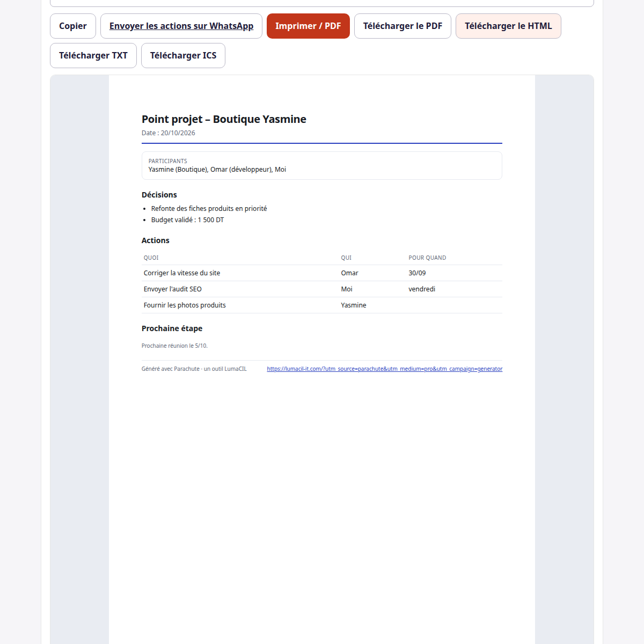Download the file with Télécharger le PDF
The width and height of the screenshot is (644, 644).
[402, 26]
